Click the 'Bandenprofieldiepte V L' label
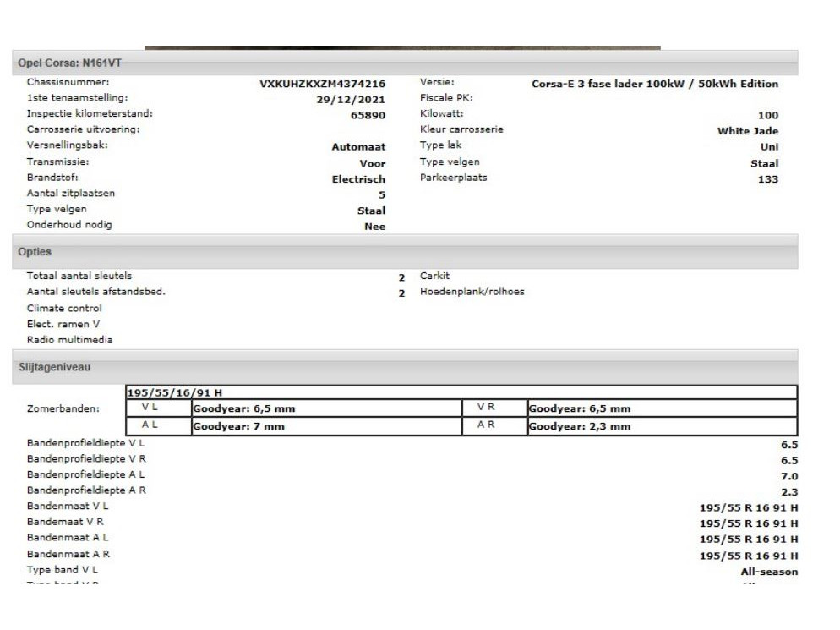 tap(85, 443)
